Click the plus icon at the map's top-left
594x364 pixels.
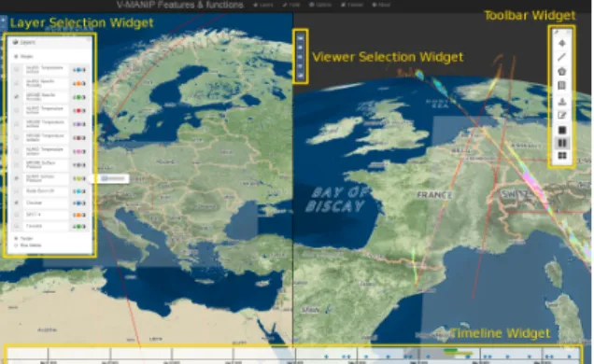tap(3, 20)
